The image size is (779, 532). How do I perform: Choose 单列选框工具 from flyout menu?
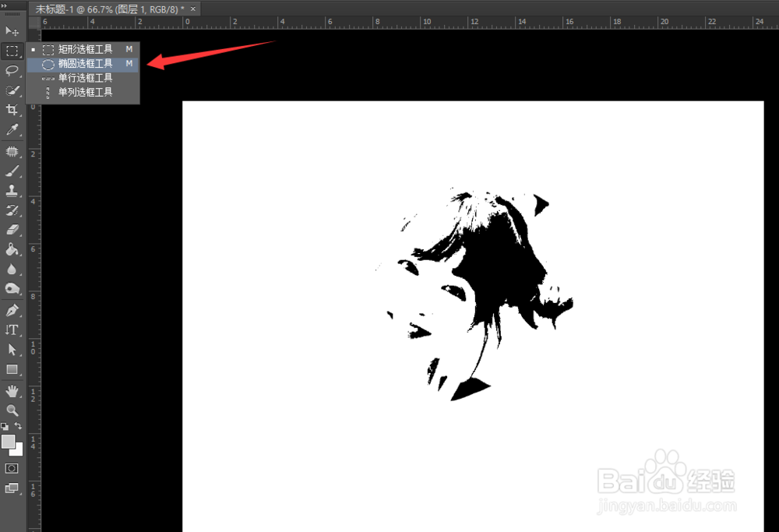(x=83, y=93)
